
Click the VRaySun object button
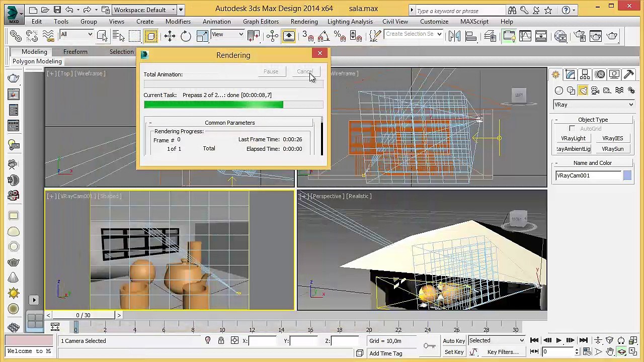coord(612,149)
